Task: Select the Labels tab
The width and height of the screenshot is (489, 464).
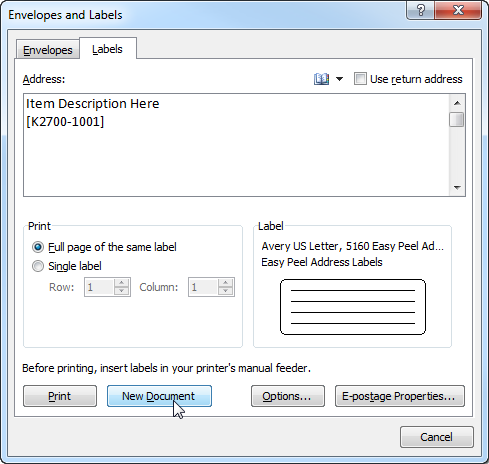Action: pos(107,49)
